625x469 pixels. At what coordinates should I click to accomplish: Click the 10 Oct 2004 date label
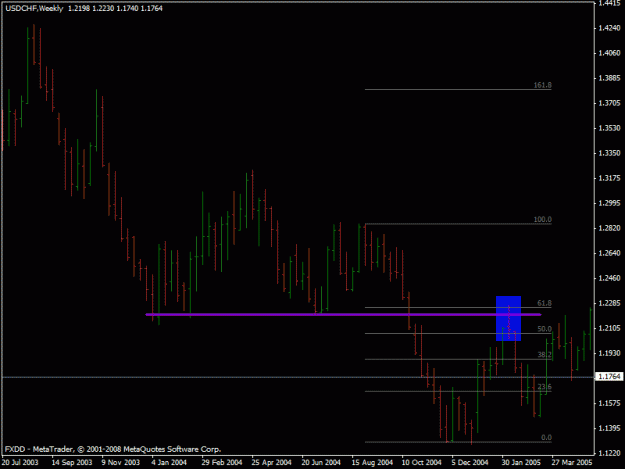click(421, 462)
